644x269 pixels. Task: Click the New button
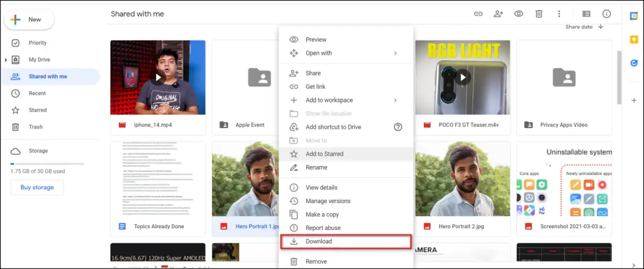[x=29, y=19]
